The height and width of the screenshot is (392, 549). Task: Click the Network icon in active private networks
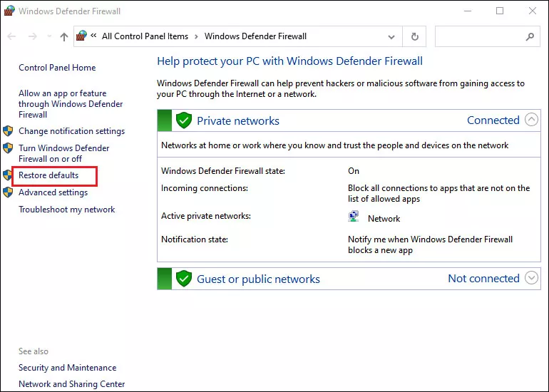[354, 216]
